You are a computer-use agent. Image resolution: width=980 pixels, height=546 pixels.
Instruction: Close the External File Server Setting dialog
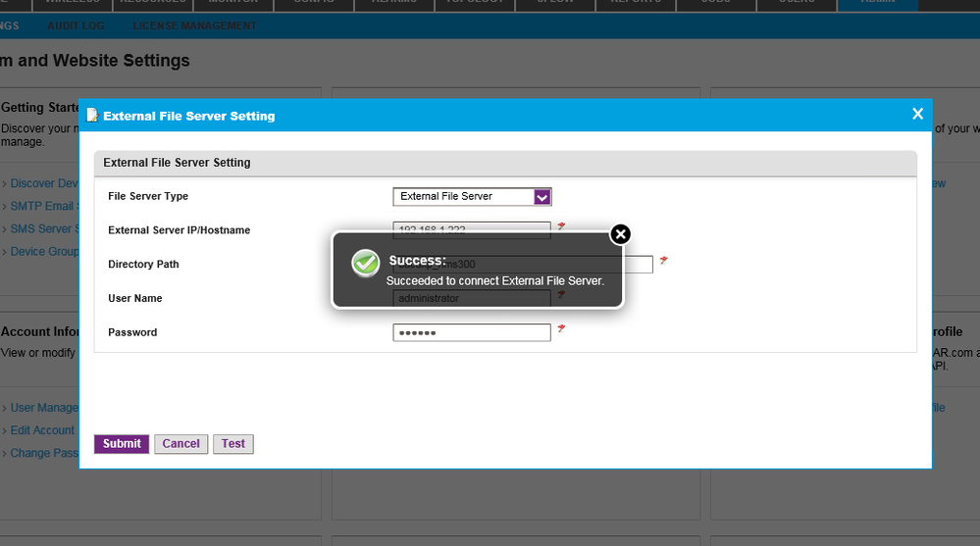(x=917, y=114)
